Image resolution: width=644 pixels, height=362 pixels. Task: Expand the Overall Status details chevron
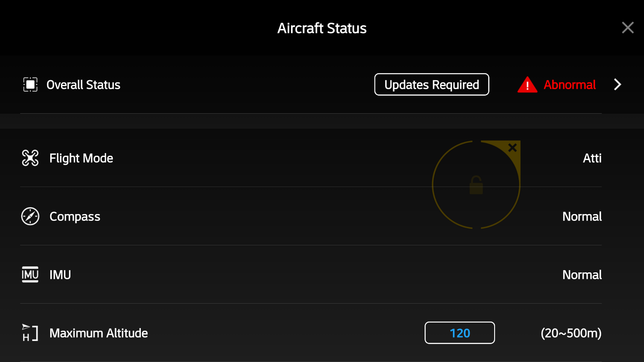617,84
